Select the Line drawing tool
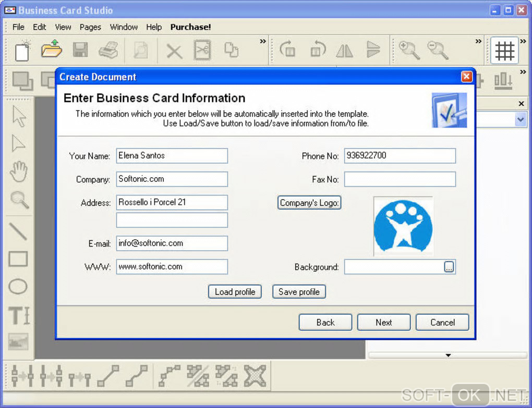The image size is (532, 408). coord(18,231)
